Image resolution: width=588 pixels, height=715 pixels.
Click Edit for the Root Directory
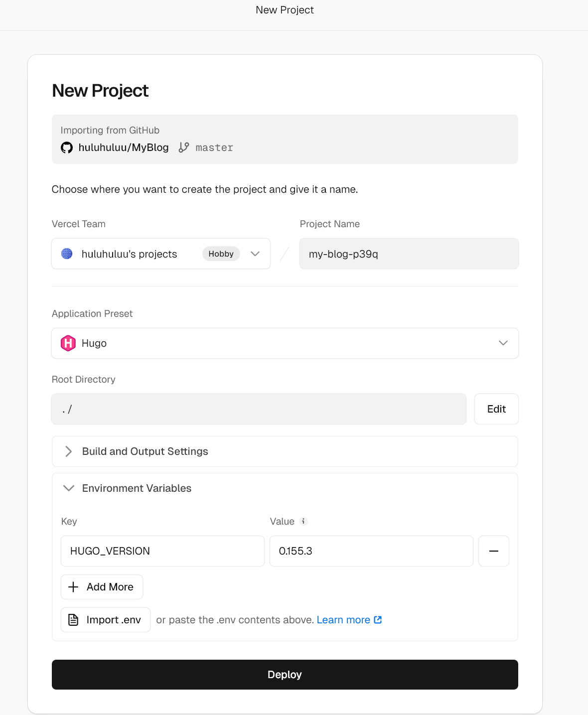tap(496, 409)
